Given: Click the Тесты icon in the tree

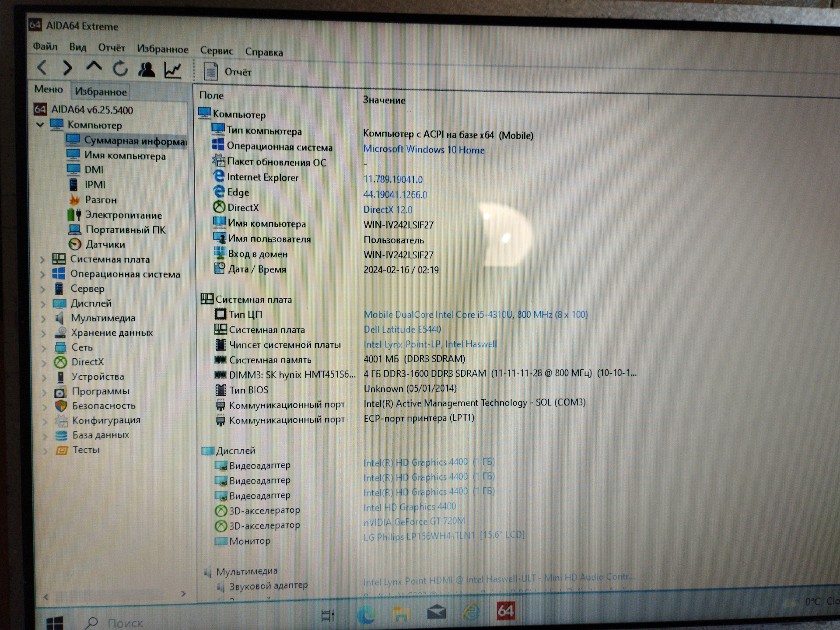Looking at the screenshot, I should (x=62, y=450).
